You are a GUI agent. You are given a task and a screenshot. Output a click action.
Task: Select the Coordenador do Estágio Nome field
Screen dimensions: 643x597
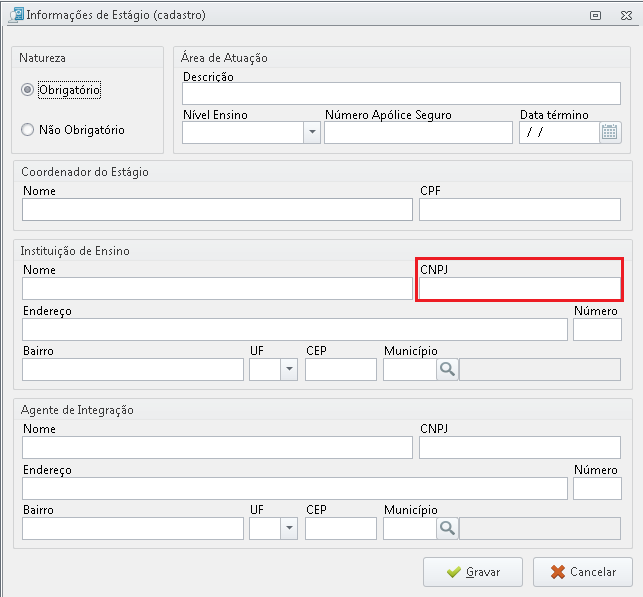click(x=217, y=210)
